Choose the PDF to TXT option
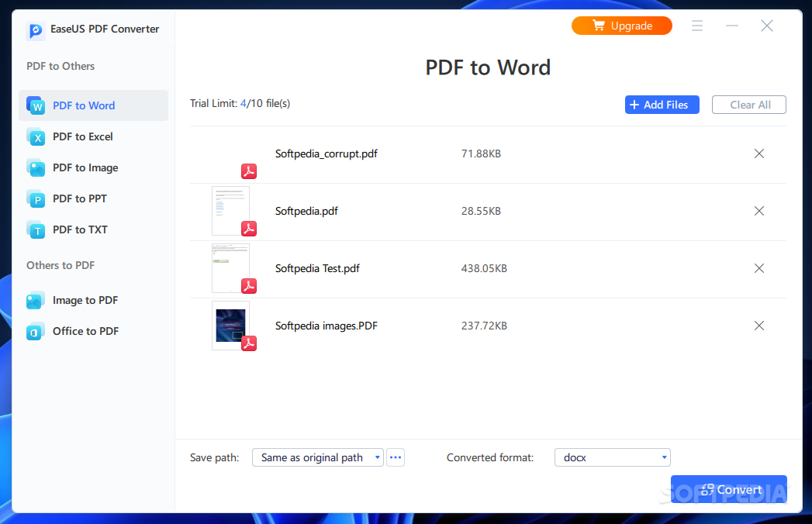The width and height of the screenshot is (812, 524). (93, 230)
